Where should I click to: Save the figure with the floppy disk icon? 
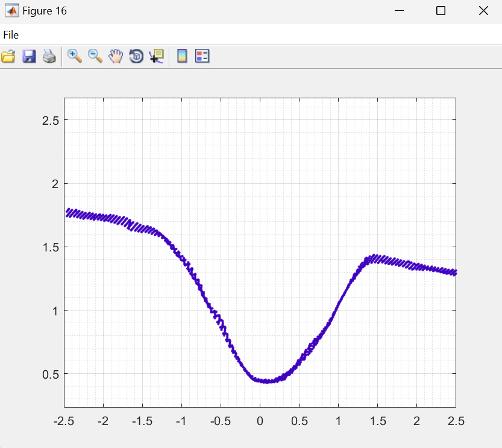(x=29, y=56)
